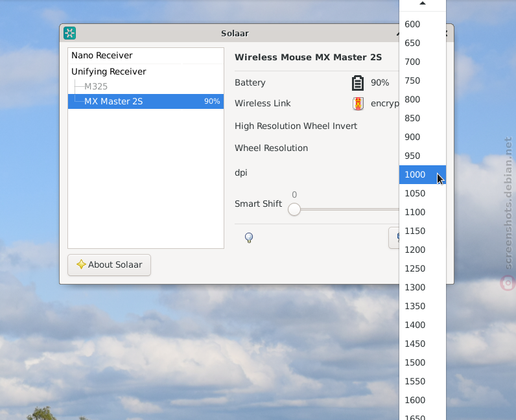Click the wireless link encryption shield icon

tap(358, 103)
